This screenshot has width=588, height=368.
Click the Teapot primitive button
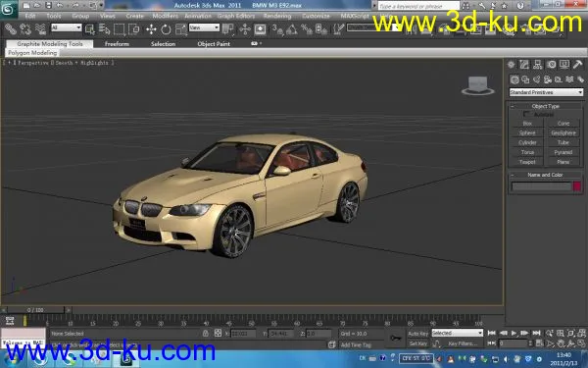click(527, 162)
